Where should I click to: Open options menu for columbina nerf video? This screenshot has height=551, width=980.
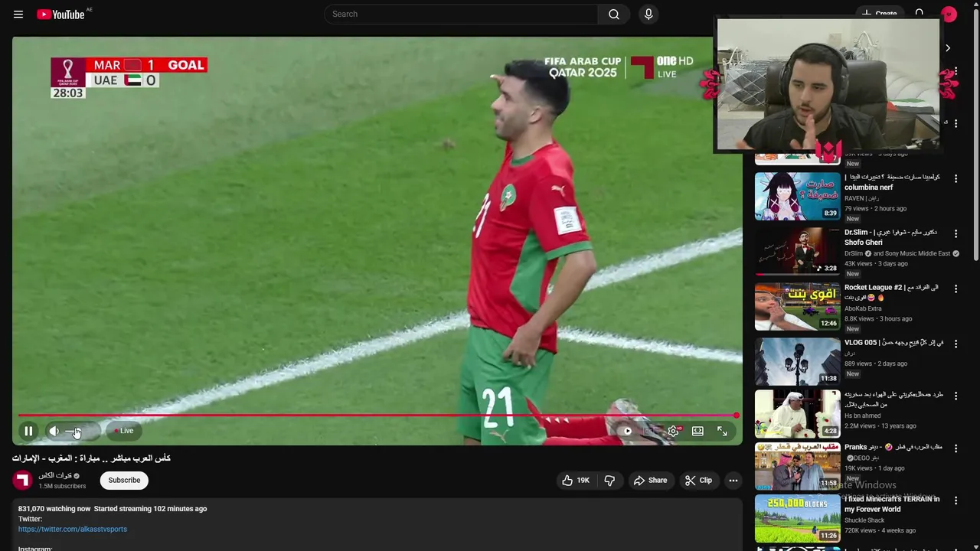click(x=955, y=178)
